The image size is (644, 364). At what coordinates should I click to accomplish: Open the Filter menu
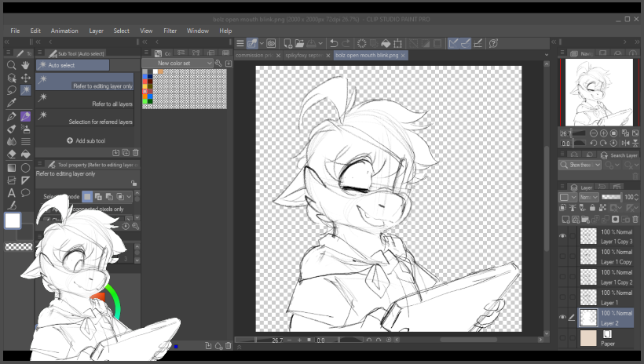170,31
